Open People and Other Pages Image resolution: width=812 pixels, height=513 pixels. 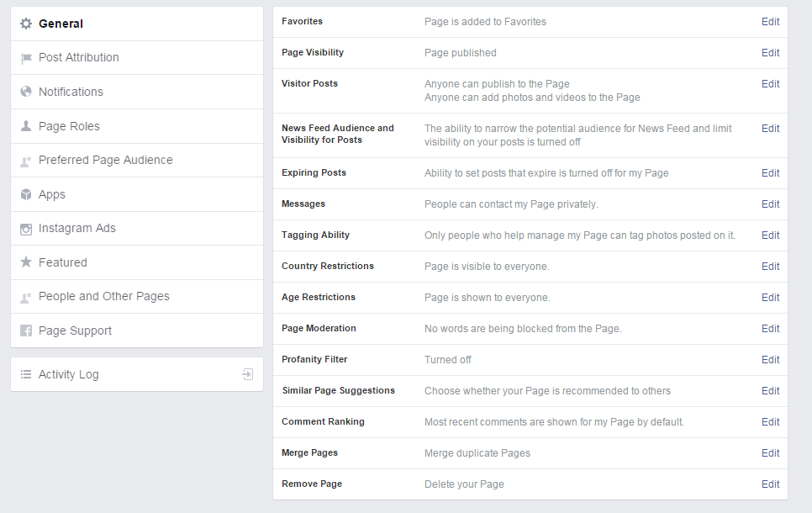[x=137, y=296]
